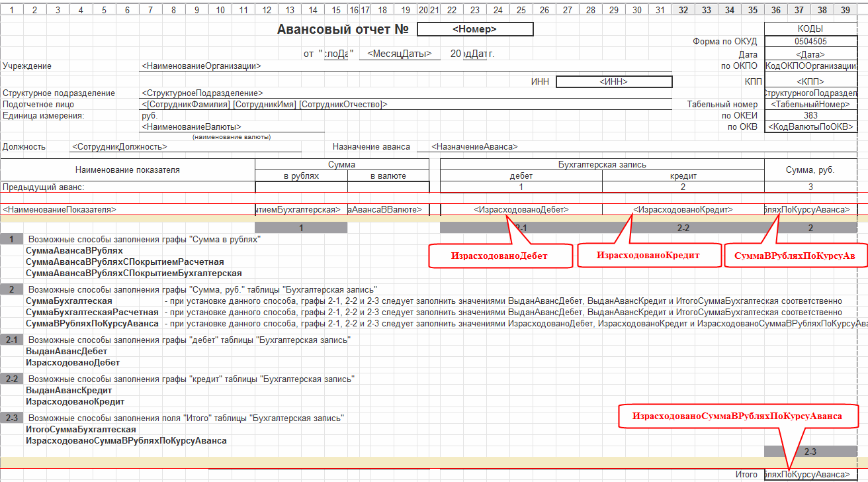
Task: Click the "Предыдущий аванс:" row label
Action: 44,187
